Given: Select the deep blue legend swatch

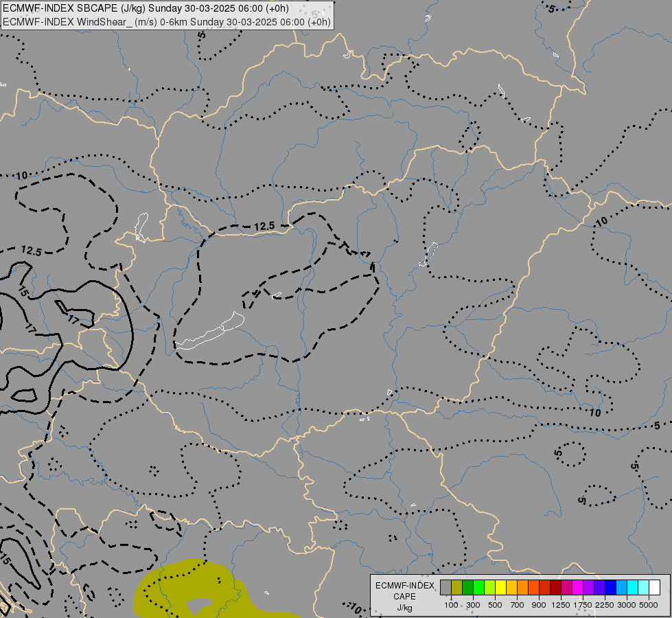Looking at the screenshot, I should point(611,588).
